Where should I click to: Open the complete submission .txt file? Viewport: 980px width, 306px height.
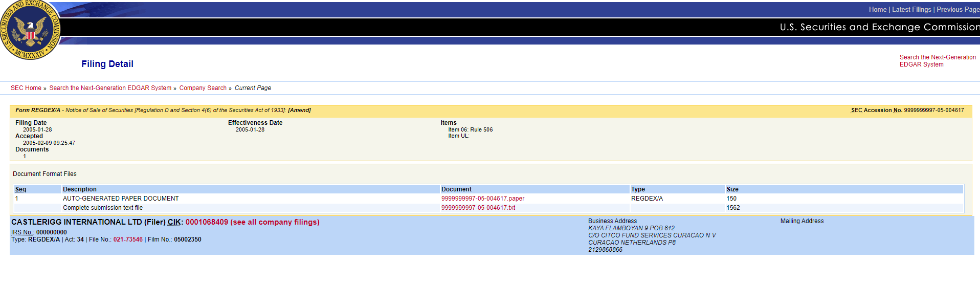pos(478,208)
